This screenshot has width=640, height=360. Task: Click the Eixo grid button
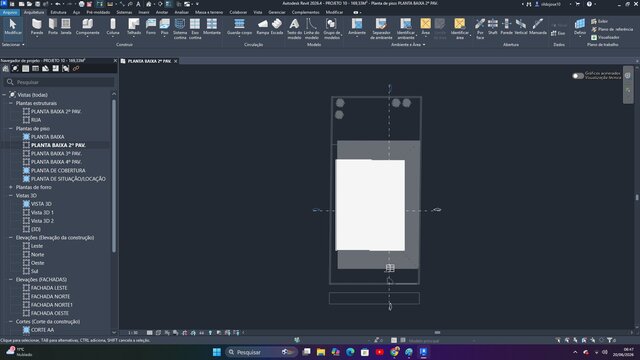(558, 33)
